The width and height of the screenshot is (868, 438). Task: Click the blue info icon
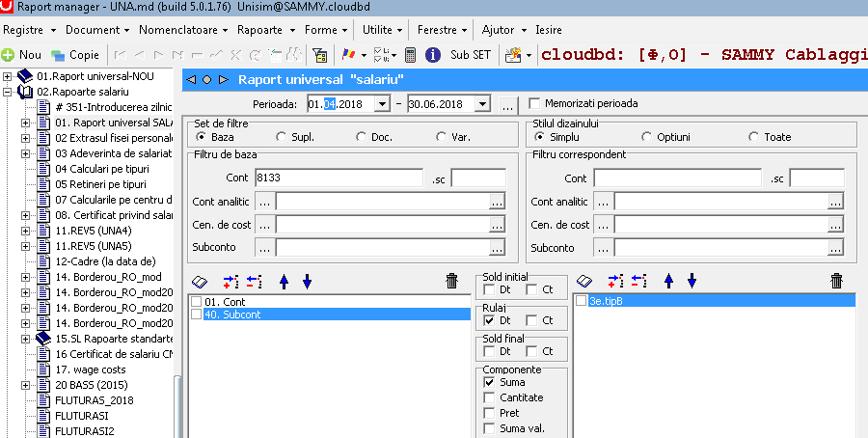click(x=433, y=55)
